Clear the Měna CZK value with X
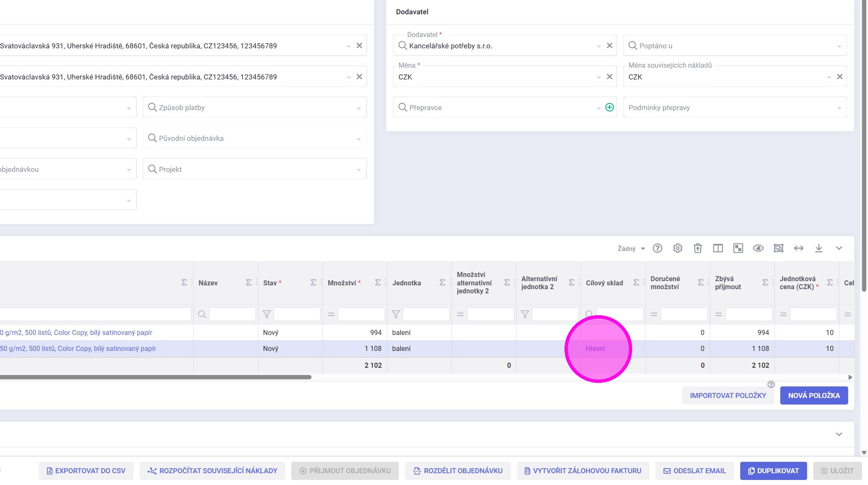 (x=609, y=77)
